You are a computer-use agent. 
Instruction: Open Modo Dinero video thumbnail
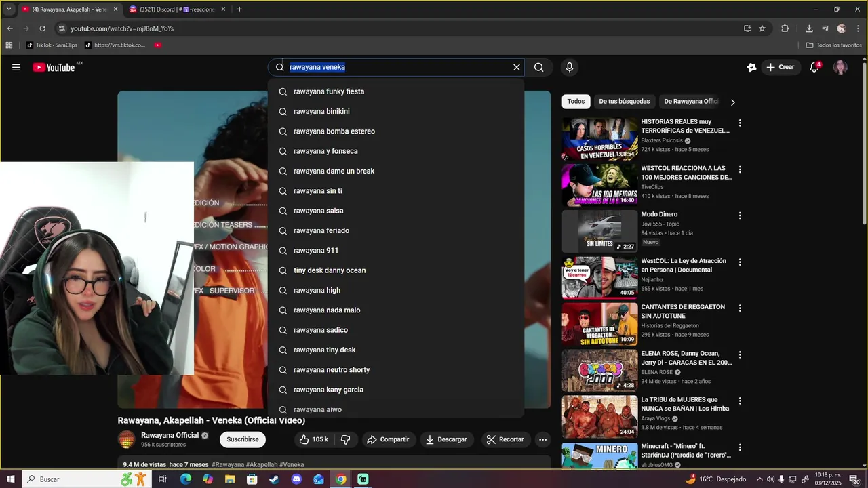[599, 232]
